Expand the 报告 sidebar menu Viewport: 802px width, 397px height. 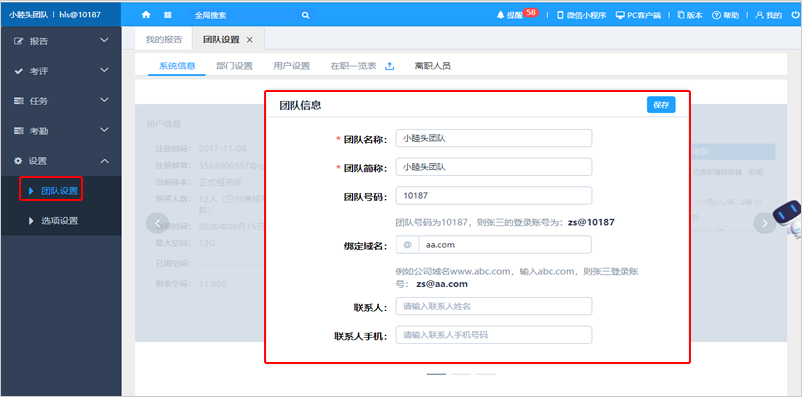click(61, 41)
